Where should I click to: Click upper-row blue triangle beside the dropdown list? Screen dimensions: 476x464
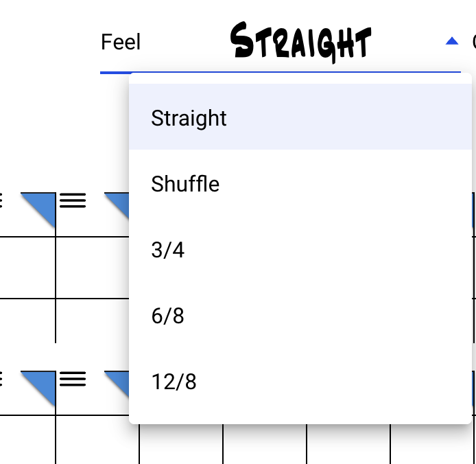[x=119, y=202]
